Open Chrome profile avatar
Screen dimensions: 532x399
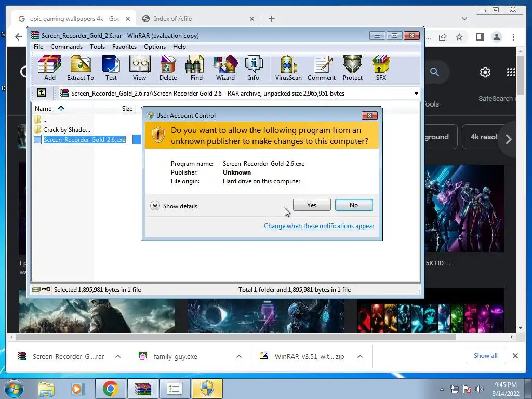[x=497, y=37]
